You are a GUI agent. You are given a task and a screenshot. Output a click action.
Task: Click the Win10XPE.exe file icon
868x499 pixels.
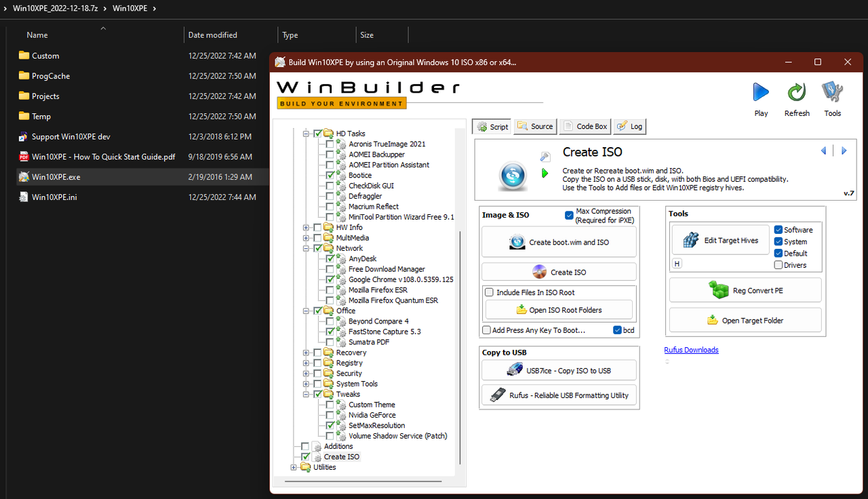coord(24,177)
